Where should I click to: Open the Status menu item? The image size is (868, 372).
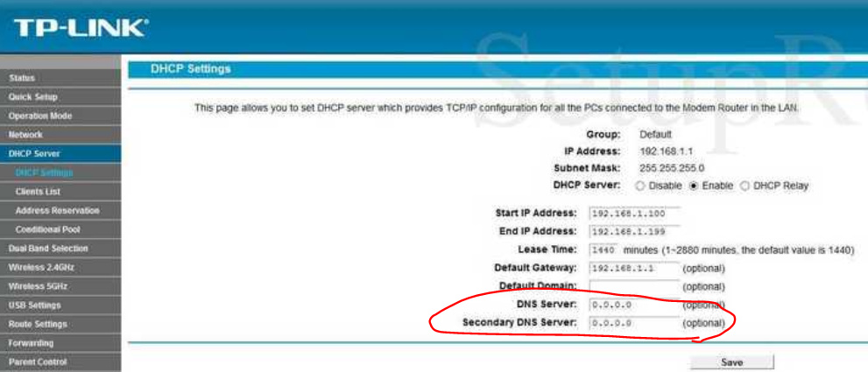pyautogui.click(x=22, y=78)
